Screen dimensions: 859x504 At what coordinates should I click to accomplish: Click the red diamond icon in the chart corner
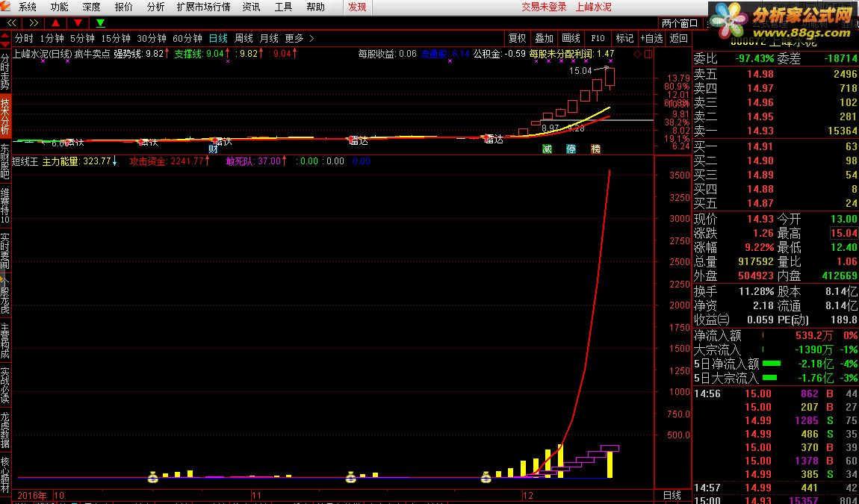tap(637, 55)
